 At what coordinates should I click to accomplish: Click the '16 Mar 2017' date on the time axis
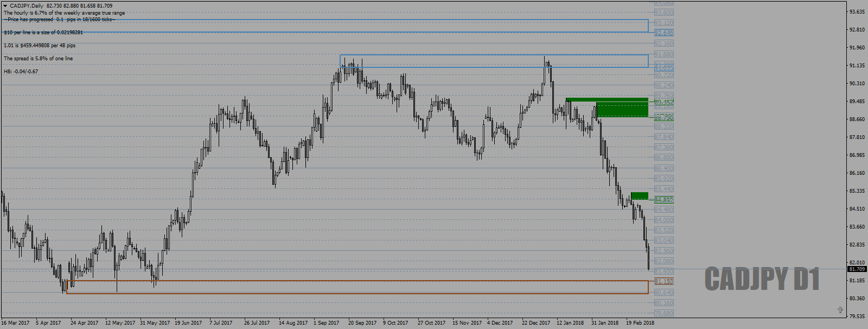[x=15, y=323]
